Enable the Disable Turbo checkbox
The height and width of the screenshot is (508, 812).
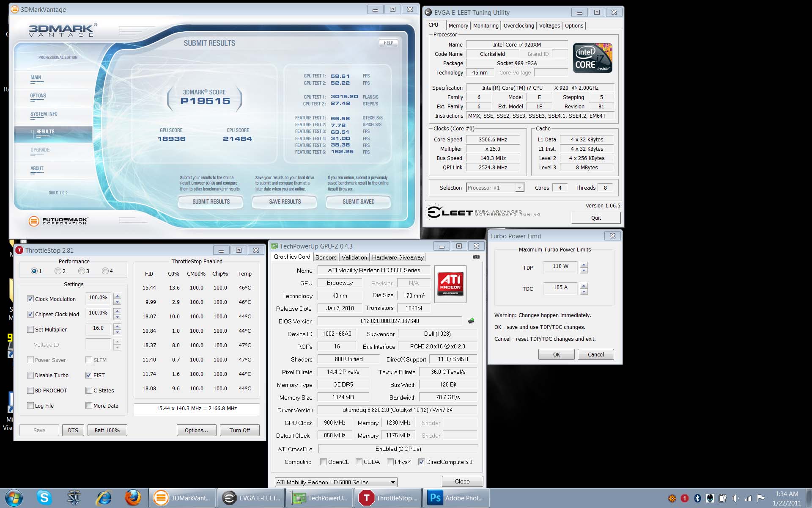click(30, 375)
